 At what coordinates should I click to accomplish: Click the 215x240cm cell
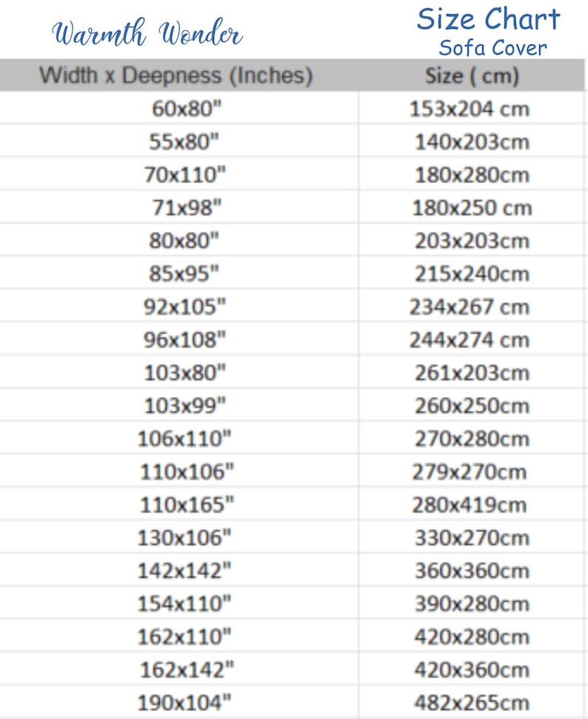472,273
